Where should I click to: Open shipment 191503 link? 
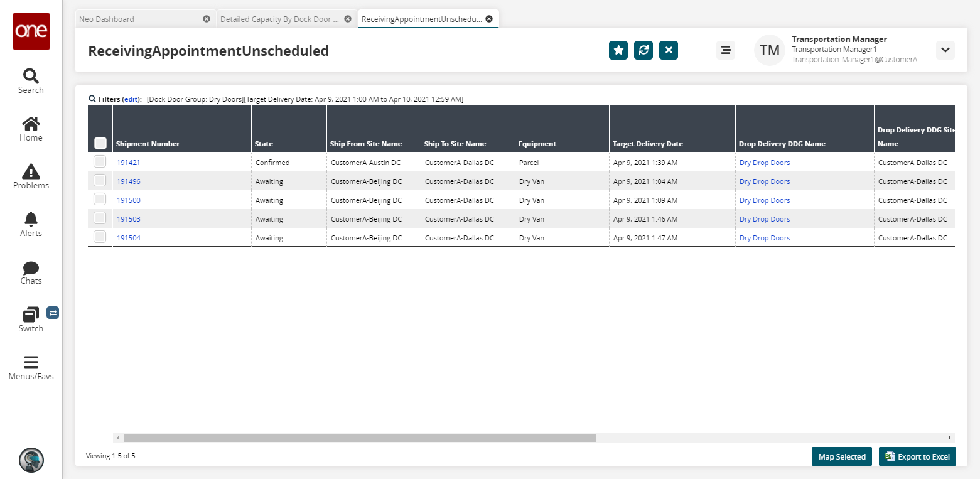[129, 219]
